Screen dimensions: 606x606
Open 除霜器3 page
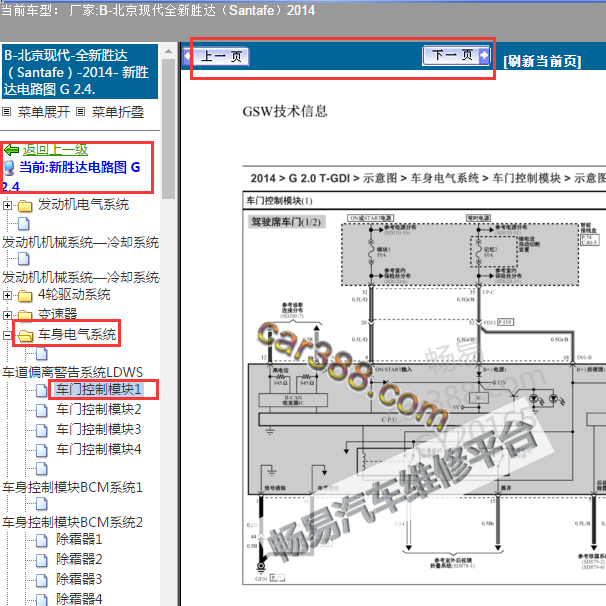click(79, 579)
